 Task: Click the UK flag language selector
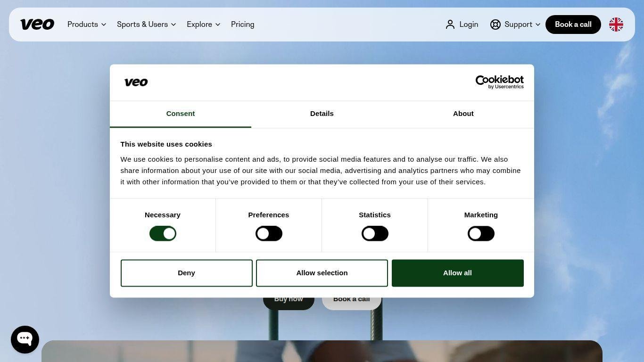(616, 25)
